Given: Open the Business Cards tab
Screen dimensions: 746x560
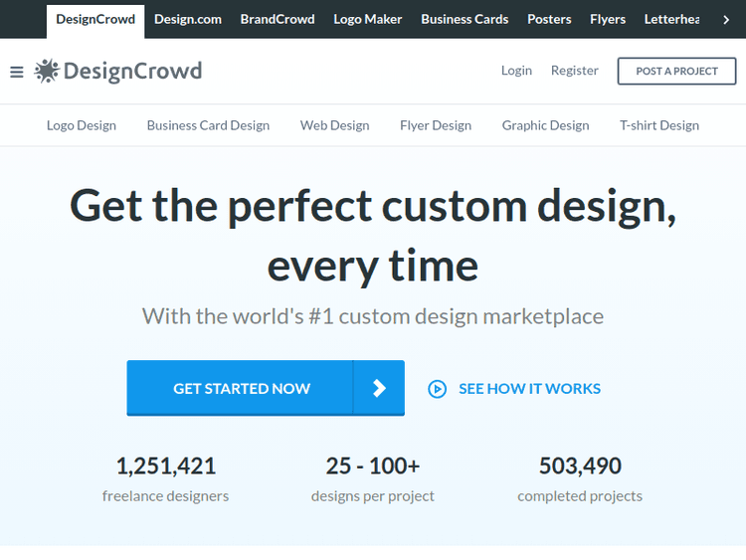Looking at the screenshot, I should pos(465,20).
